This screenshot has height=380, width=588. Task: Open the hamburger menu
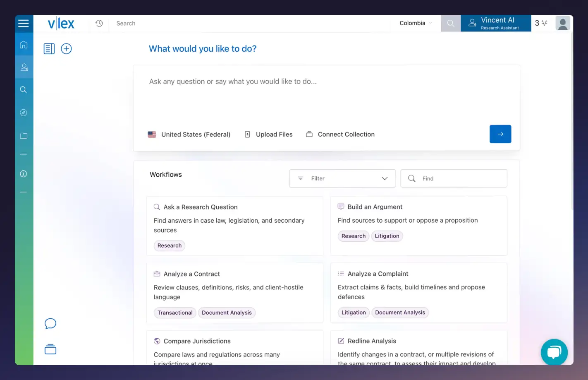click(24, 23)
